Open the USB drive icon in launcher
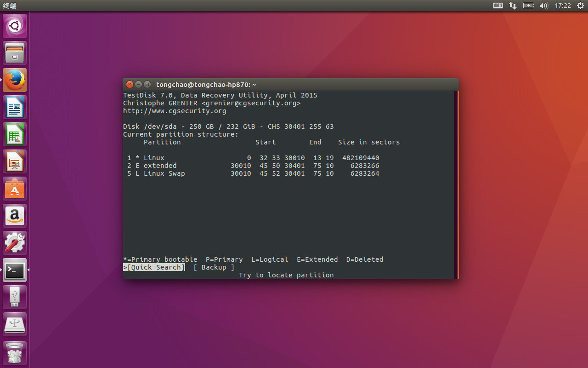The height and width of the screenshot is (368, 588). coord(15,297)
